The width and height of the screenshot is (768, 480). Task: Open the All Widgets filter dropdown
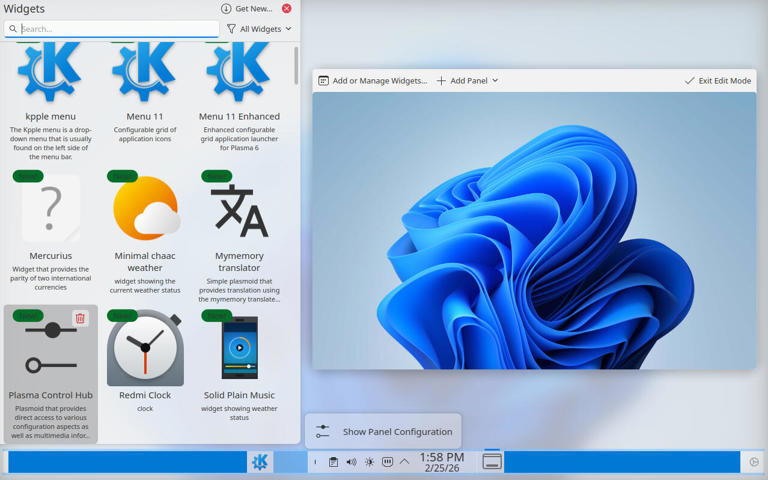coord(259,29)
